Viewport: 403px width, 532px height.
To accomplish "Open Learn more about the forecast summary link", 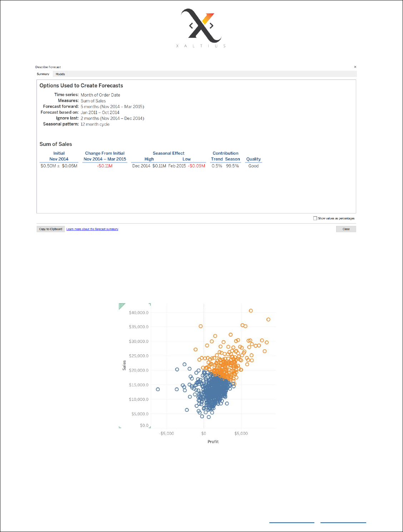I will [92, 229].
